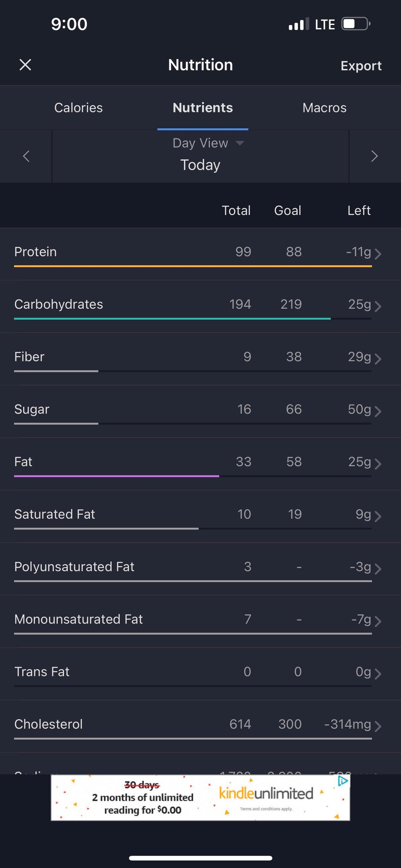The height and width of the screenshot is (868, 401).
Task: Select the Nutrients tab
Action: 203,108
